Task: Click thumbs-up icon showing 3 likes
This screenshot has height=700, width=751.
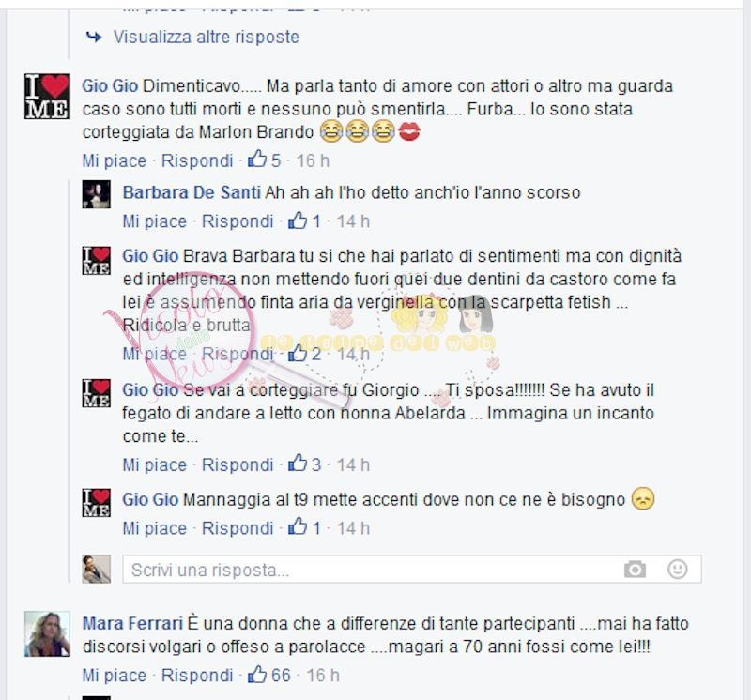Action: tap(298, 464)
